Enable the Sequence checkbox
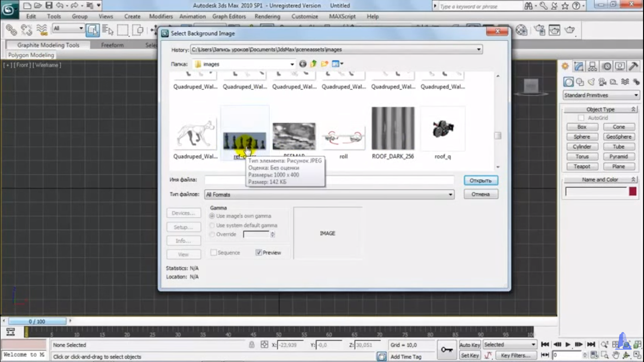This screenshot has height=362, width=644. [214, 253]
